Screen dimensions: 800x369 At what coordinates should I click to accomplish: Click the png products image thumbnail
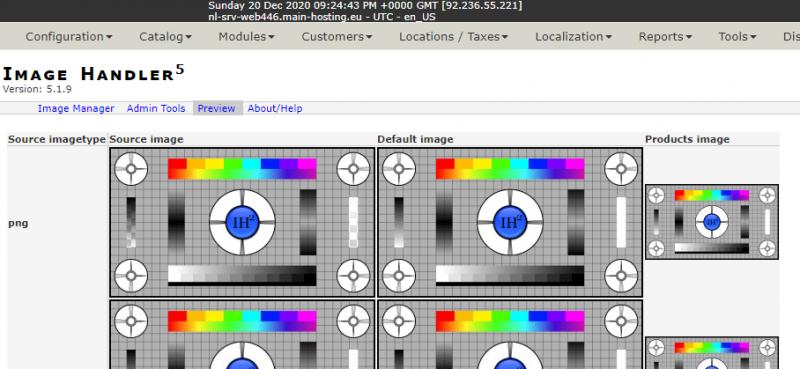click(x=712, y=222)
